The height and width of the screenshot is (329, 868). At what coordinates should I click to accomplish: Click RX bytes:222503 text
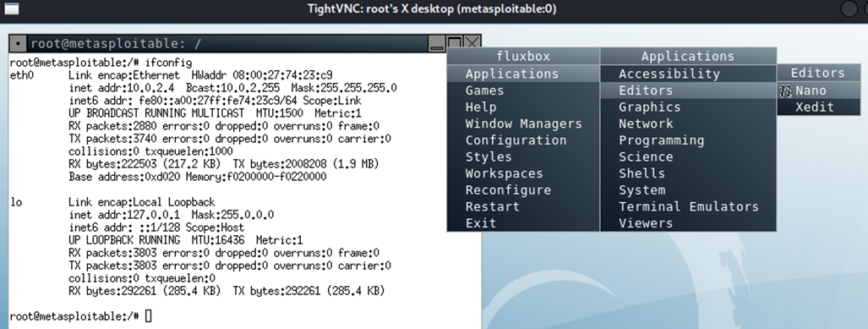click(145, 164)
